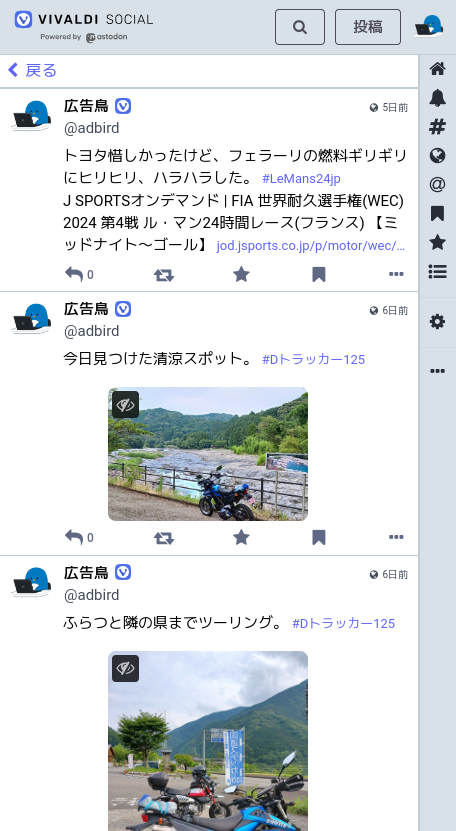Favourite the Le Mans post with star
Screen dimensions: 456x831
tap(241, 275)
